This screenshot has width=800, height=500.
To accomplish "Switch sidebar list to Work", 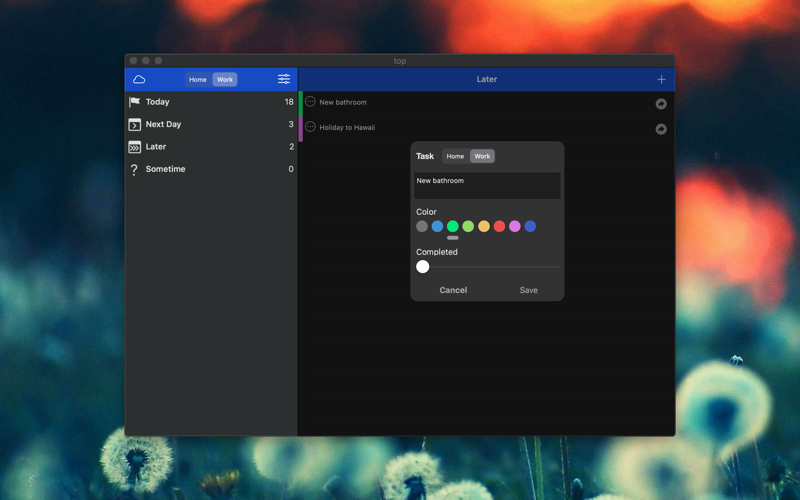I will tap(224, 80).
